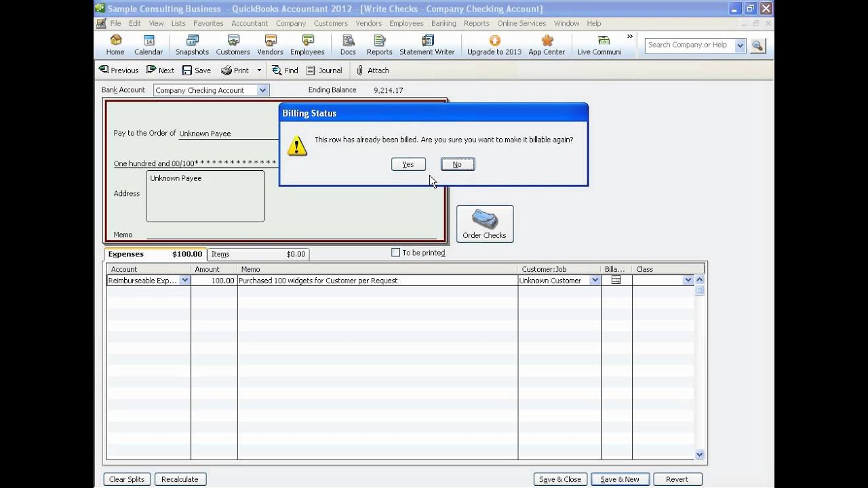Image resolution: width=868 pixels, height=488 pixels.
Task: Open the search scope dropdown arrow
Action: point(740,45)
